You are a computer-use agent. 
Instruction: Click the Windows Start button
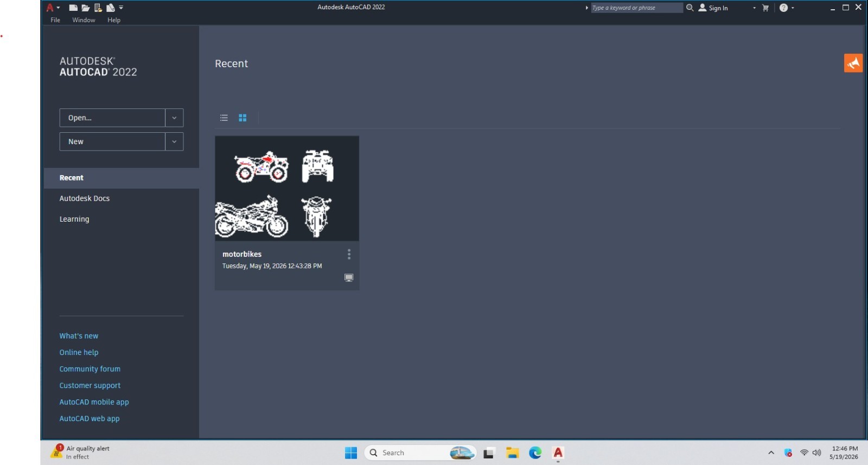[x=351, y=453]
